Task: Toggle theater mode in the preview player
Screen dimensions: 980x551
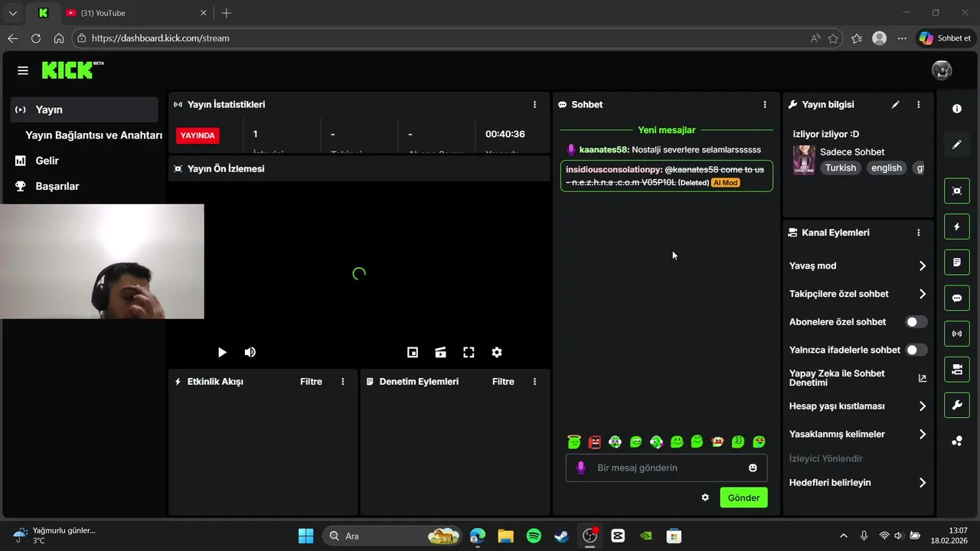Action: pos(441,352)
